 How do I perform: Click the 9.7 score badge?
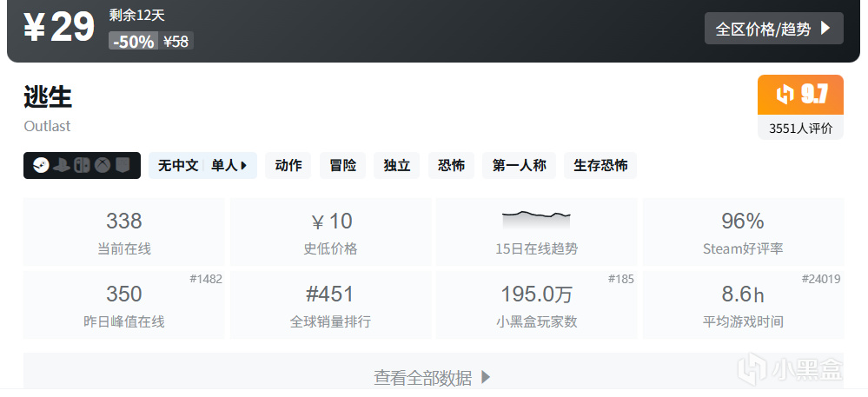point(800,95)
